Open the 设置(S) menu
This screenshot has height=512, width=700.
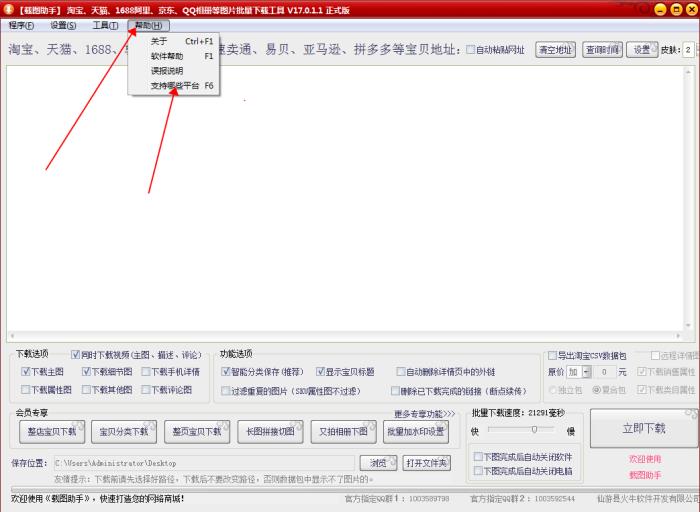(64, 25)
